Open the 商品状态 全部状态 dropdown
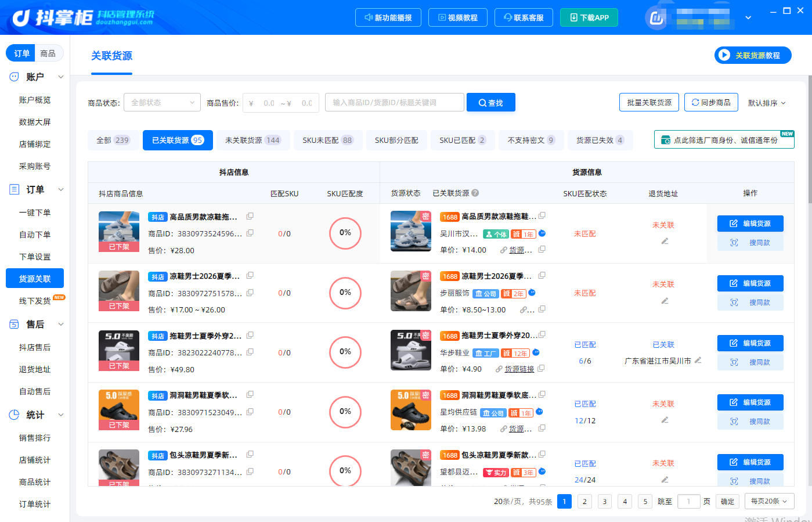Image resolution: width=812 pixels, height=522 pixels. click(x=162, y=103)
